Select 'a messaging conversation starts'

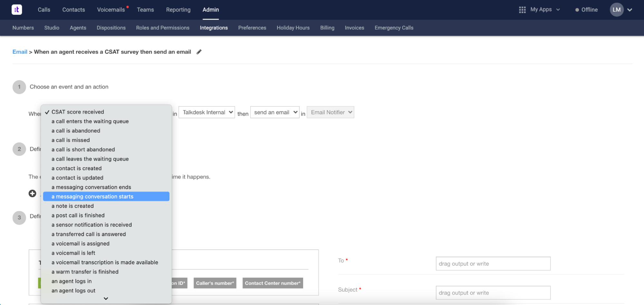tap(106, 197)
